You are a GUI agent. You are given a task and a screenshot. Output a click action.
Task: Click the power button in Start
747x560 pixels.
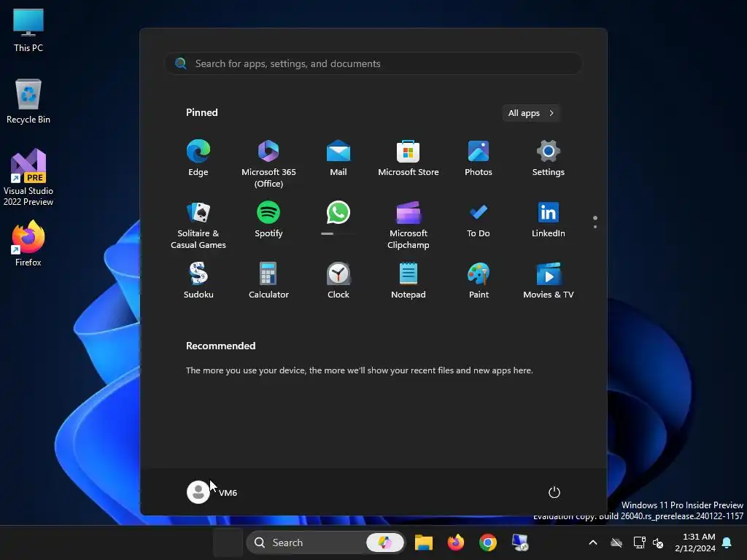[x=554, y=492]
